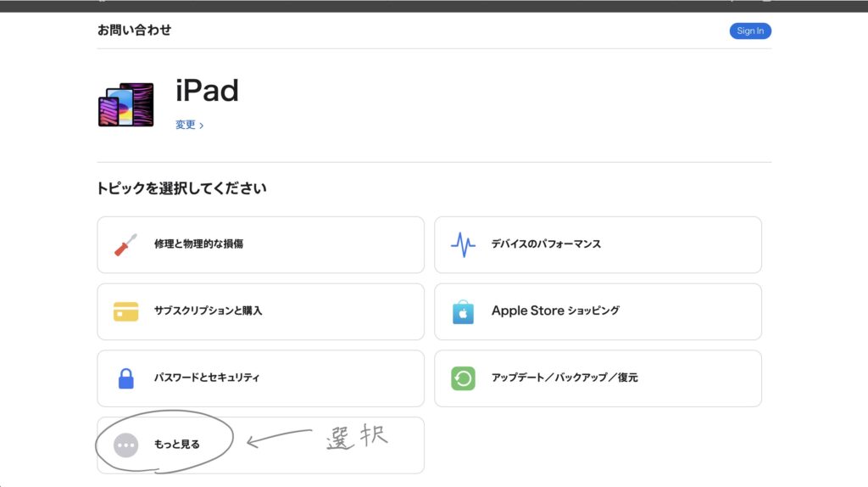Click the blue pulse waveform icon
The width and height of the screenshot is (868, 487).
click(x=463, y=245)
